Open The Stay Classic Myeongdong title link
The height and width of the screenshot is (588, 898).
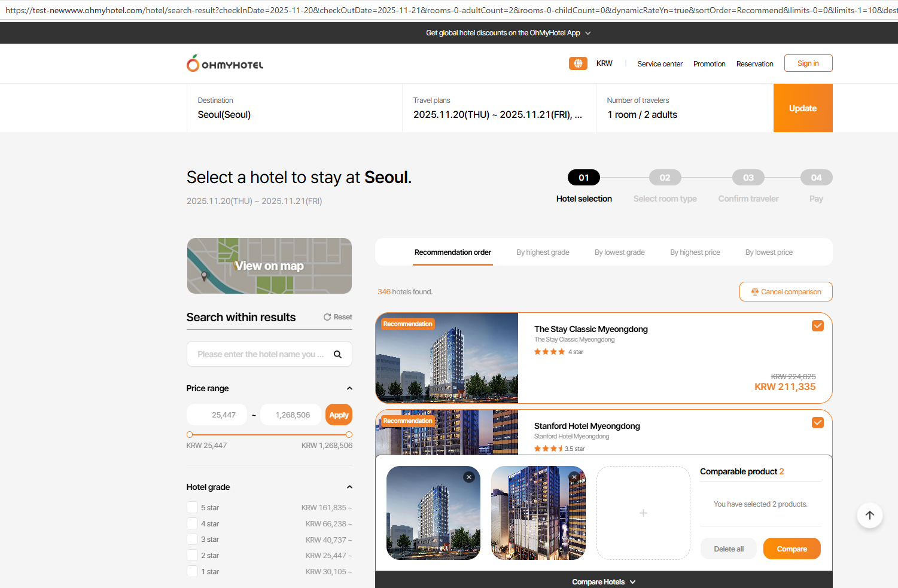click(591, 329)
